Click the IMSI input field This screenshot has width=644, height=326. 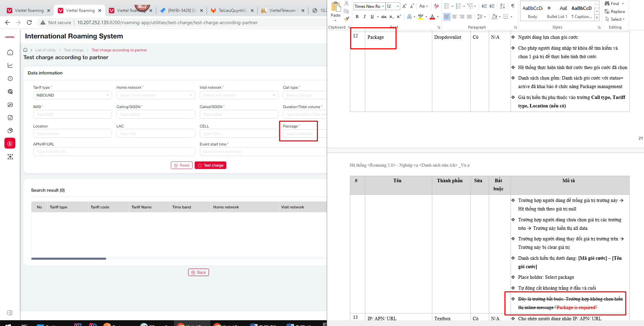coord(72,114)
